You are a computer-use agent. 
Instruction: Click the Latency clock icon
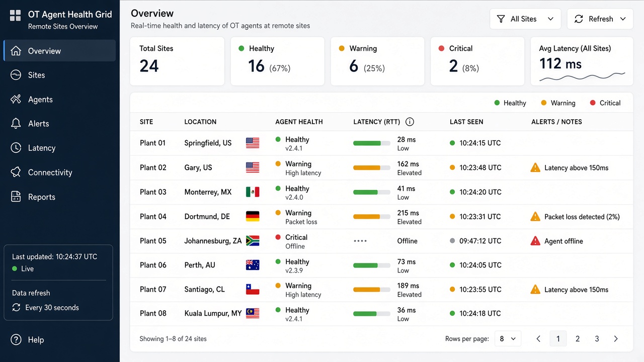[16, 148]
